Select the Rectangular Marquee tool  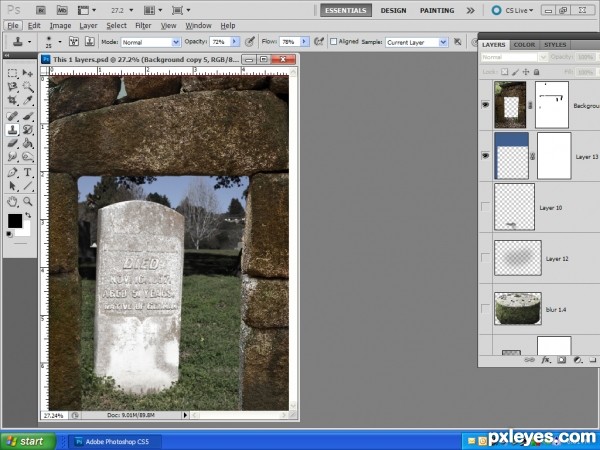coord(12,73)
